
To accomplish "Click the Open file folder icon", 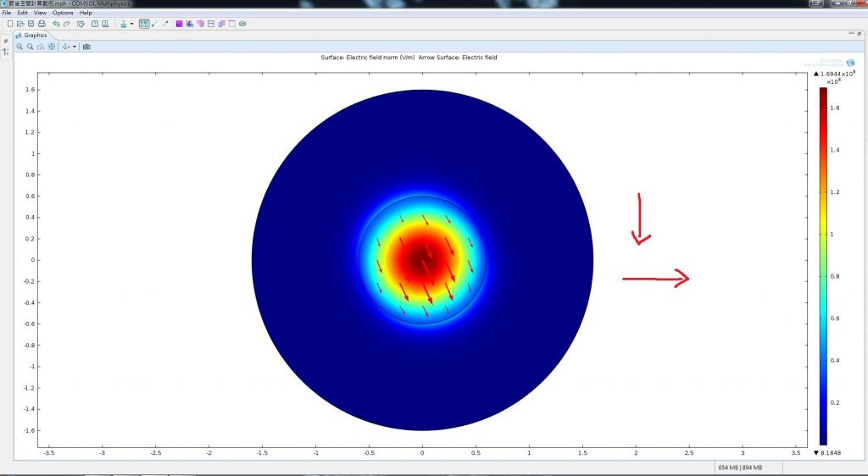I will click(20, 24).
